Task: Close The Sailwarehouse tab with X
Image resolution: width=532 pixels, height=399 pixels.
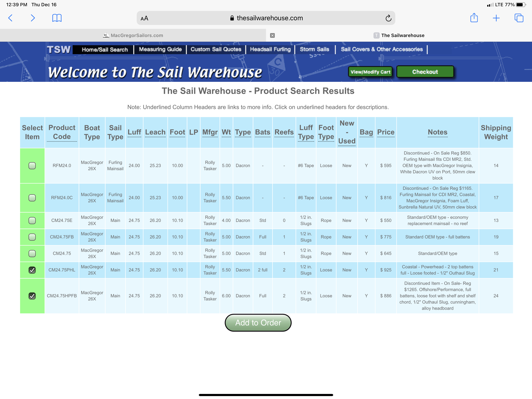Action: pos(272,35)
